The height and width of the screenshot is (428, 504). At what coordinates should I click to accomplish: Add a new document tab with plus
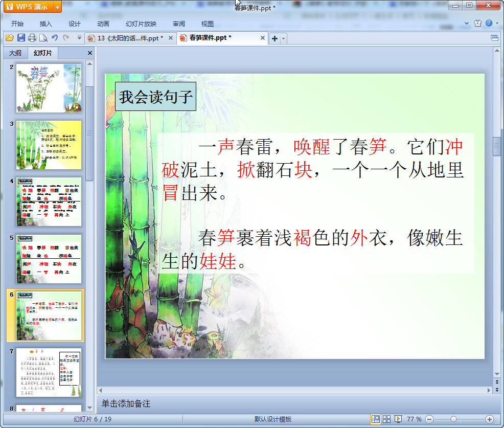[x=274, y=38]
